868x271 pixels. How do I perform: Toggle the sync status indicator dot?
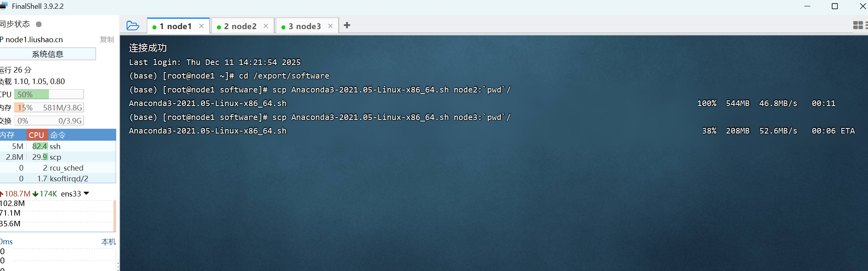click(x=39, y=24)
